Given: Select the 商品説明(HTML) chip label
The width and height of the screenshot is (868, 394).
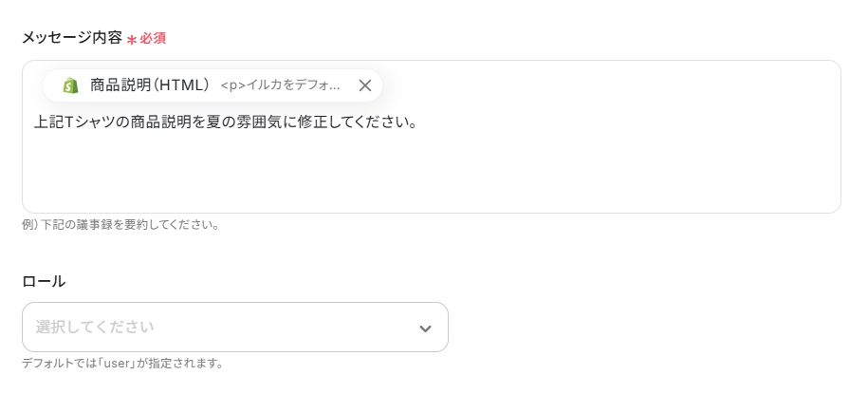Looking at the screenshot, I should click(149, 85).
